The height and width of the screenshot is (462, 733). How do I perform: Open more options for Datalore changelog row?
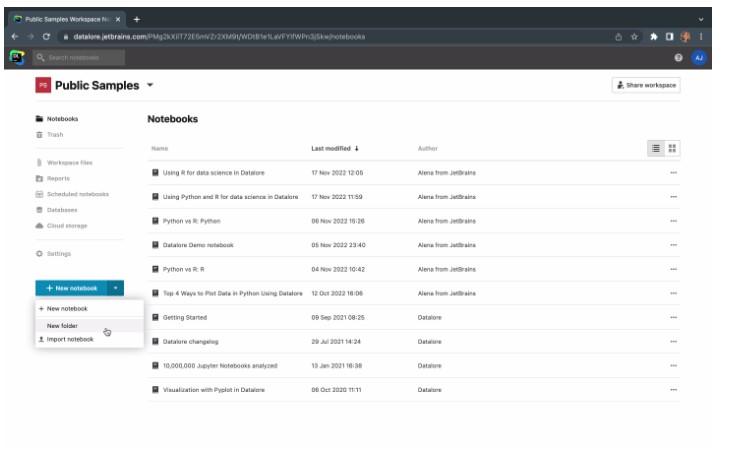tap(673, 341)
